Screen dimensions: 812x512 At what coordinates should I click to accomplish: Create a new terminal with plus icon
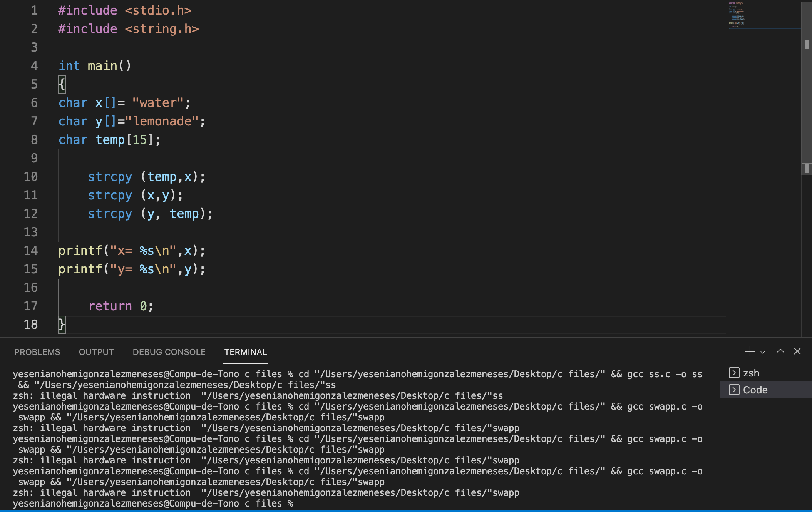(750, 351)
